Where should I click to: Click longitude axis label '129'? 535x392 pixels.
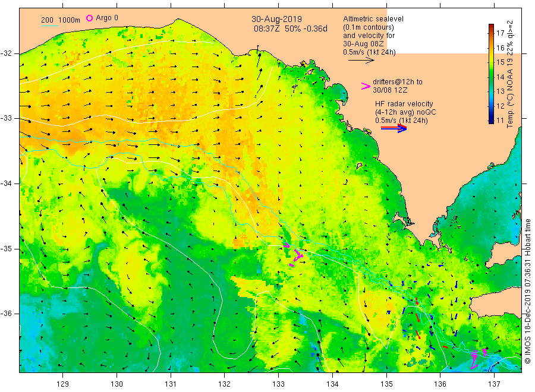tap(63, 384)
